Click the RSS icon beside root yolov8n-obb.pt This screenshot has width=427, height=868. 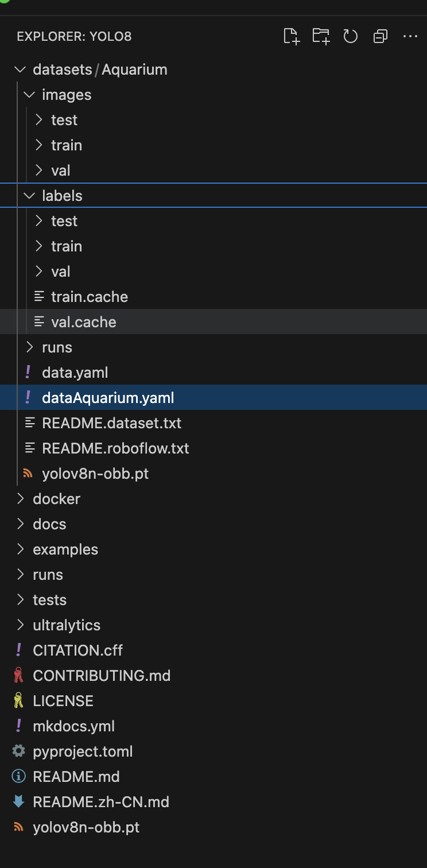pos(19,827)
